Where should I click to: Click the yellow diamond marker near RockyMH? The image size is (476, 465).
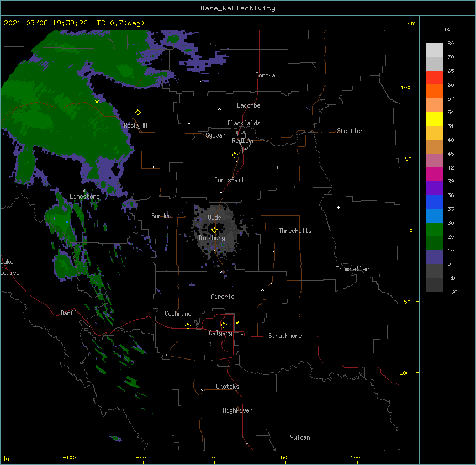pyautogui.click(x=138, y=113)
